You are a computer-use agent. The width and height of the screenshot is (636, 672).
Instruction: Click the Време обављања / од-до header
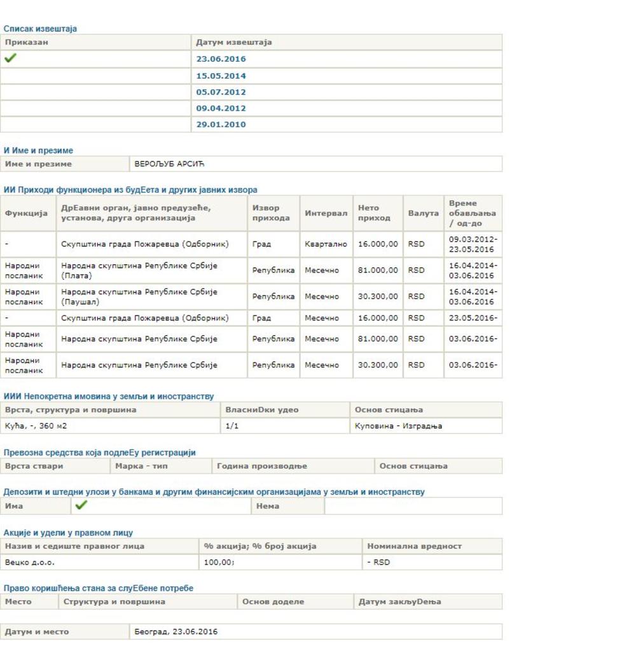pyautogui.click(x=472, y=213)
